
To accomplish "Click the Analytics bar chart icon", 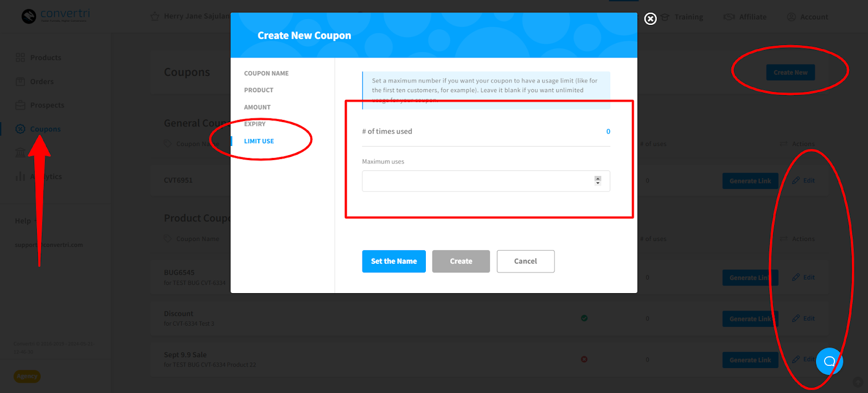I will point(21,176).
